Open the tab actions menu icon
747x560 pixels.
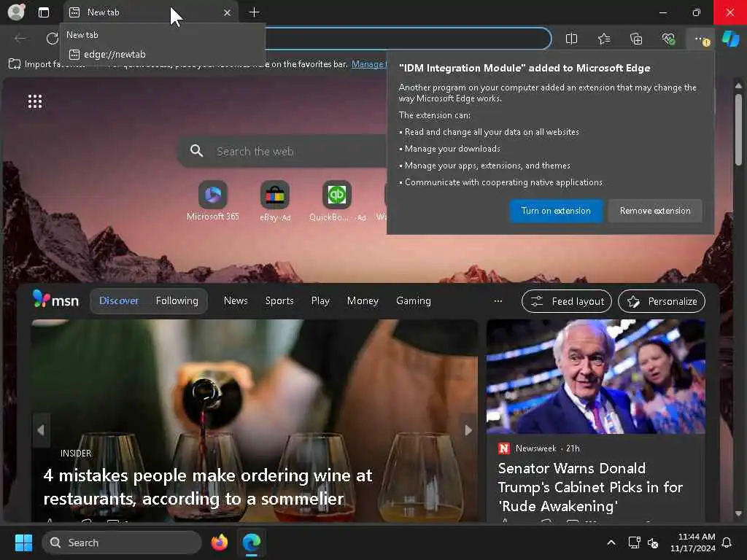[43, 12]
